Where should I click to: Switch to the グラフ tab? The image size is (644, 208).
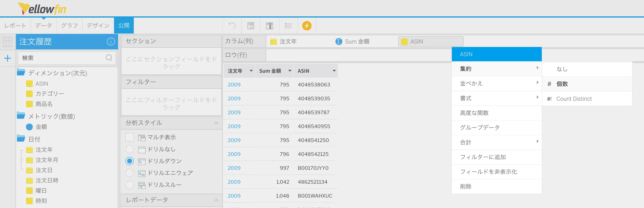[69, 26]
